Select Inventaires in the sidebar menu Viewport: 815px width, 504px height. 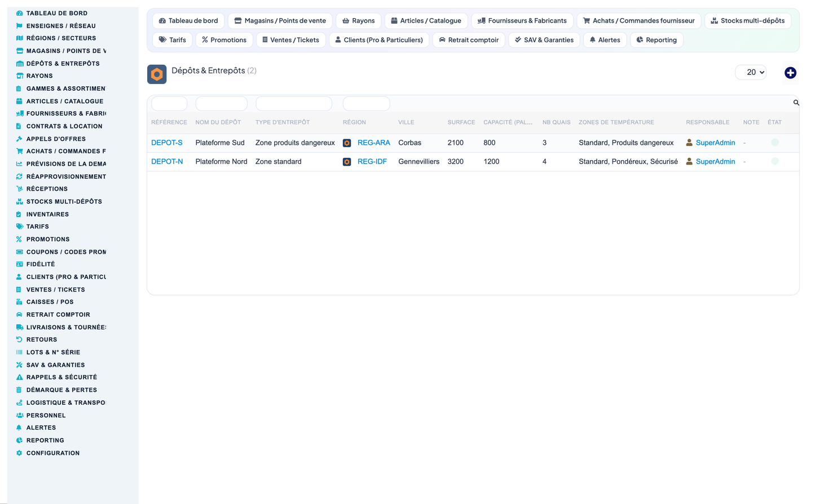coord(47,214)
